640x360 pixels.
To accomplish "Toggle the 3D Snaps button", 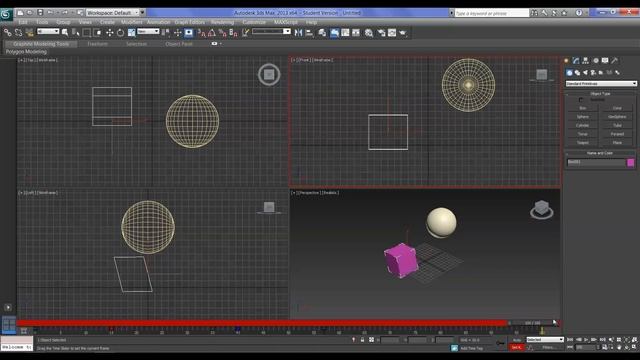I will coord(201,33).
